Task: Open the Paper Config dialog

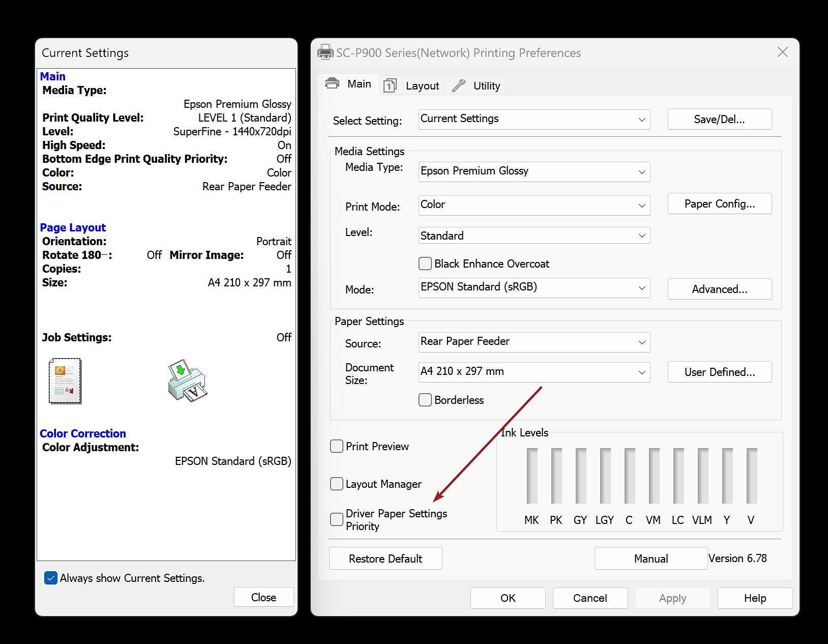Action: (719, 203)
